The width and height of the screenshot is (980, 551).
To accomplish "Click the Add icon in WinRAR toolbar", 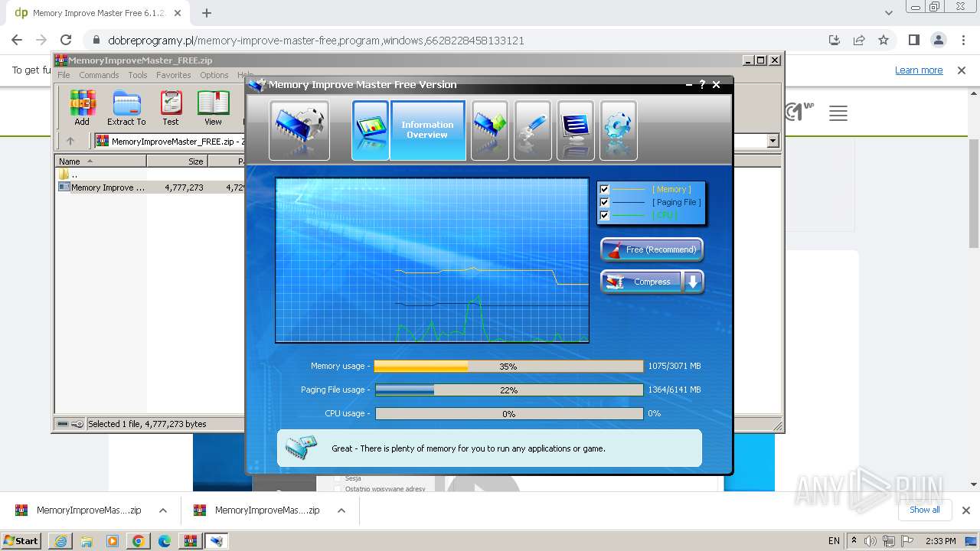I will click(x=82, y=108).
